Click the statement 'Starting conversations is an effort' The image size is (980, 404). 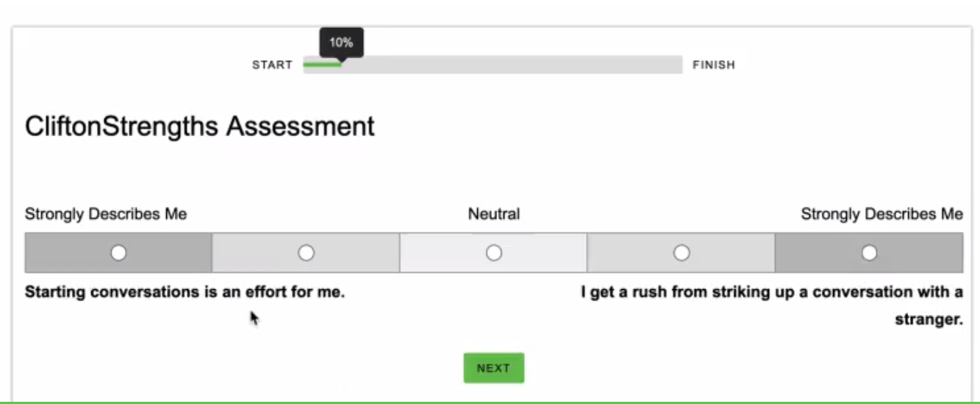pyautogui.click(x=185, y=292)
